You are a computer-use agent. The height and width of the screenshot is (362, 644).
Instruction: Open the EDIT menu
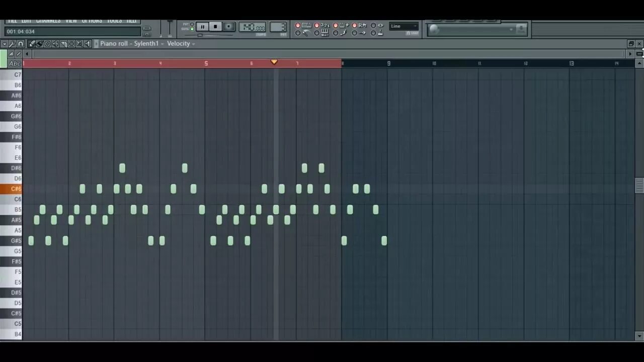pos(27,21)
